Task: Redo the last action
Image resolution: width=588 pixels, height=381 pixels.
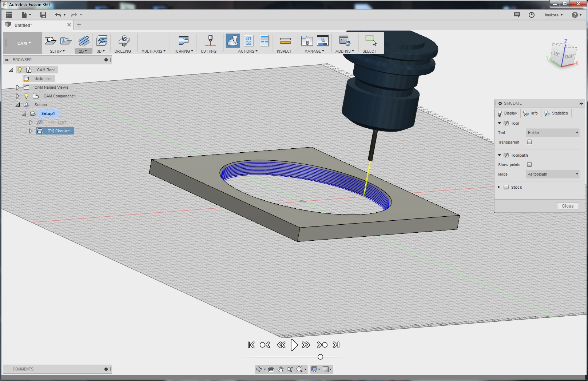Action: pyautogui.click(x=74, y=15)
